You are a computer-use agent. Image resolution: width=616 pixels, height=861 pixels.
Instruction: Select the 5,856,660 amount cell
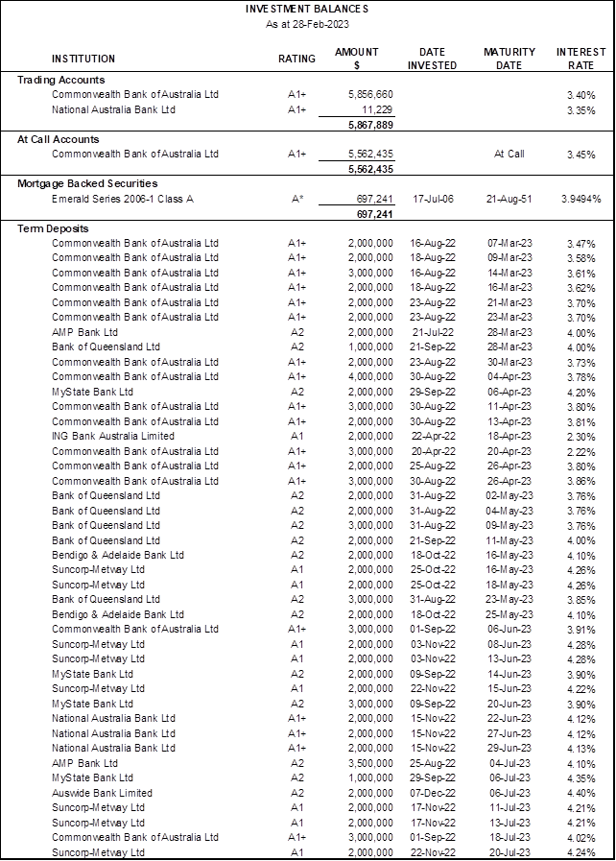click(370, 94)
